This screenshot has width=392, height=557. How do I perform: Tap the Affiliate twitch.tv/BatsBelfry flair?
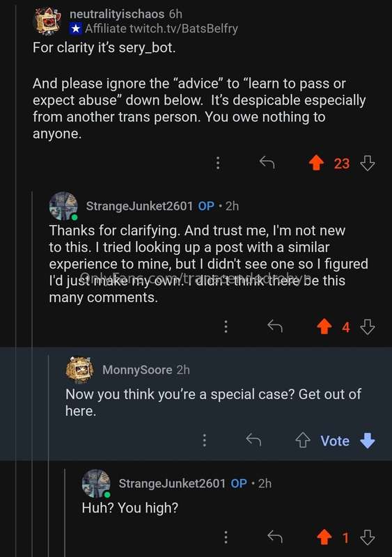[154, 29]
